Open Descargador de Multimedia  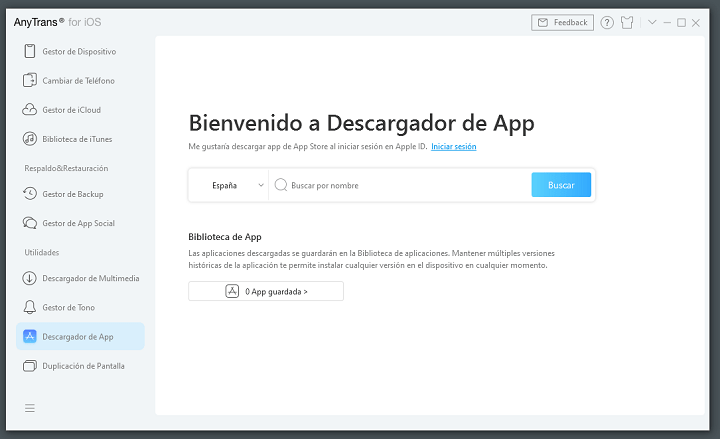pos(80,278)
